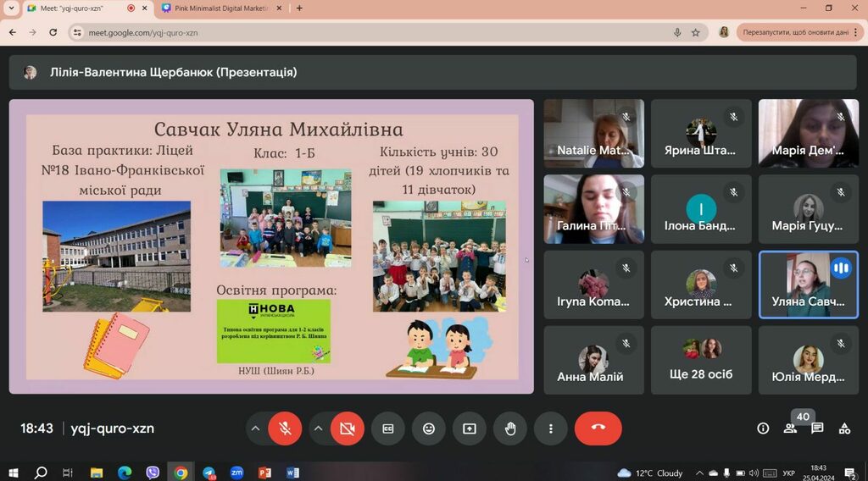This screenshot has width=868, height=481.
Task: Open Viber from taskbar
Action: [x=153, y=473]
